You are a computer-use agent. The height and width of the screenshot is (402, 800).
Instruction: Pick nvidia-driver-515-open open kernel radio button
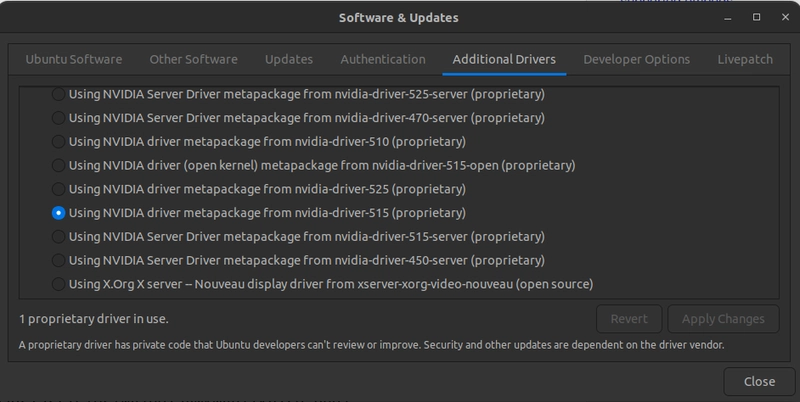tap(58, 165)
